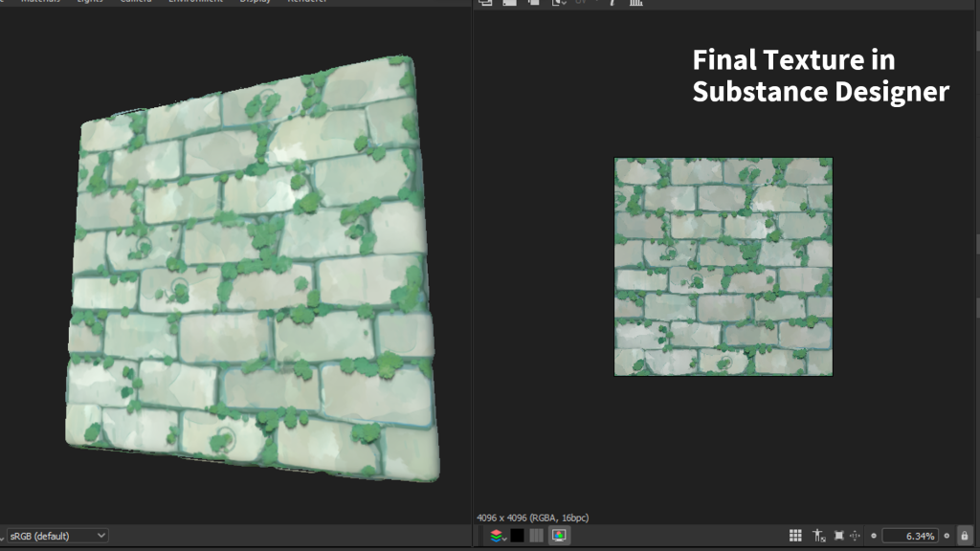Reset zoom with the 1:1 icon
Image resolution: width=980 pixels, height=551 pixels.
point(855,536)
